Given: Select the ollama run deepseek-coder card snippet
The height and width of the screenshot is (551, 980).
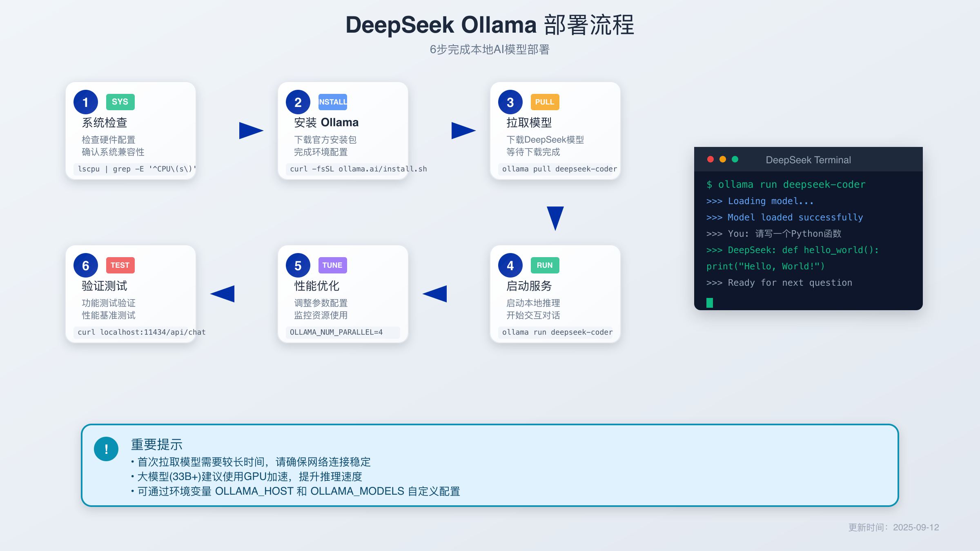Looking at the screenshot, I should (x=555, y=332).
